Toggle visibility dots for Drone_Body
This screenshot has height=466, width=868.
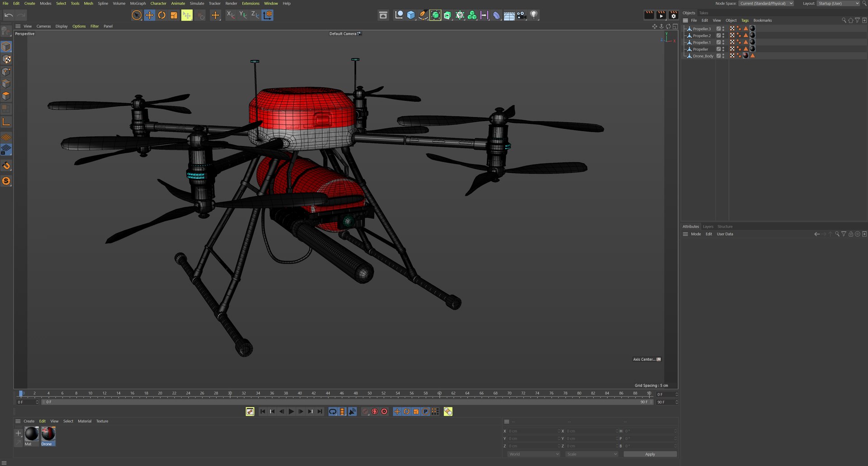[723, 56]
